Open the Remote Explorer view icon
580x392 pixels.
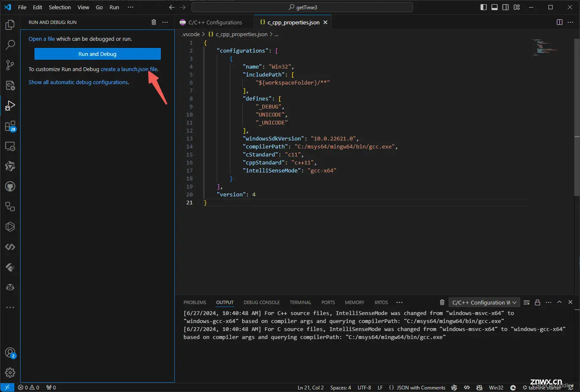(x=10, y=146)
